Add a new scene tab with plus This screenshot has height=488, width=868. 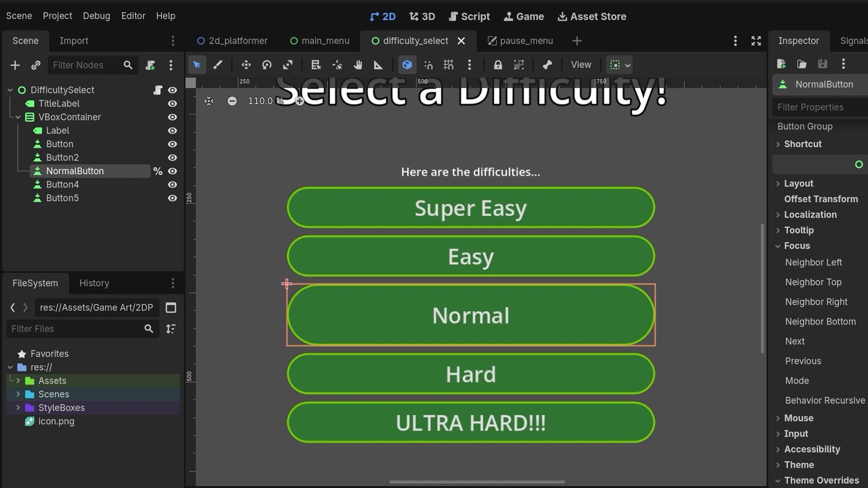[577, 41]
